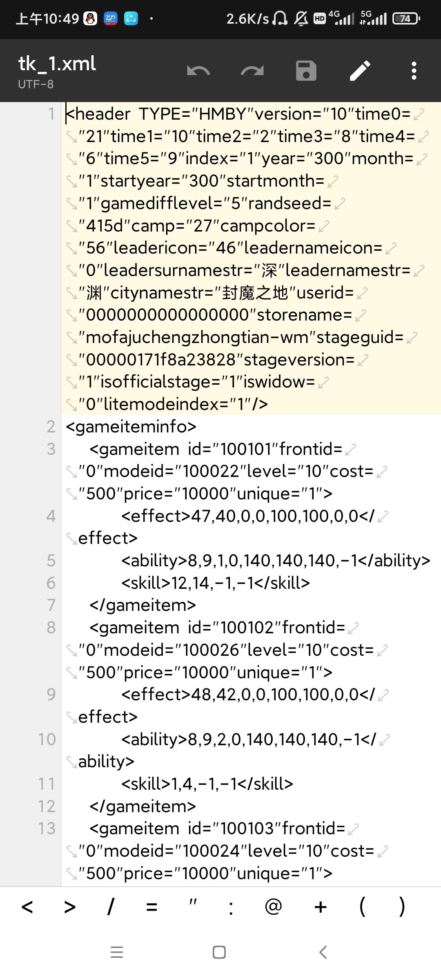
Task: Place cursor on the gameiteminfo tag line
Action: (x=131, y=427)
